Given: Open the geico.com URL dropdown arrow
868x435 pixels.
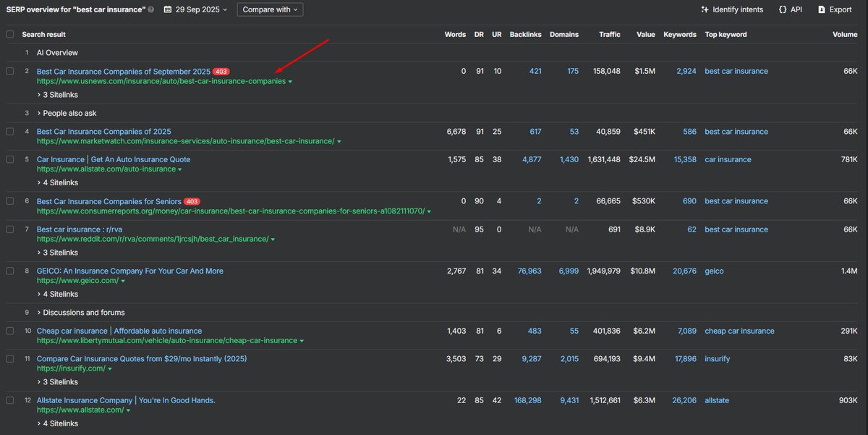Looking at the screenshot, I should coord(123,281).
